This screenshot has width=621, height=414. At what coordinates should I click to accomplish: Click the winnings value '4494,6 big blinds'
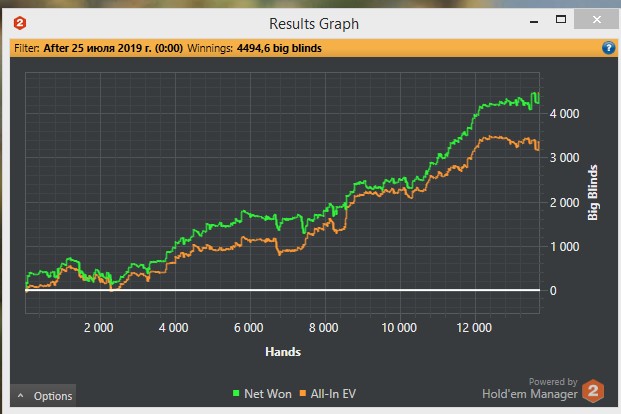coord(279,48)
